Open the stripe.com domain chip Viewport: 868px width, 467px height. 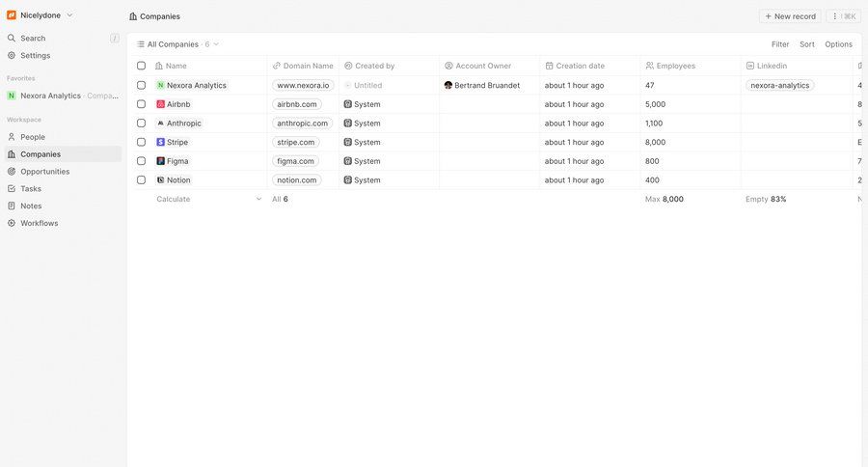[x=296, y=142]
